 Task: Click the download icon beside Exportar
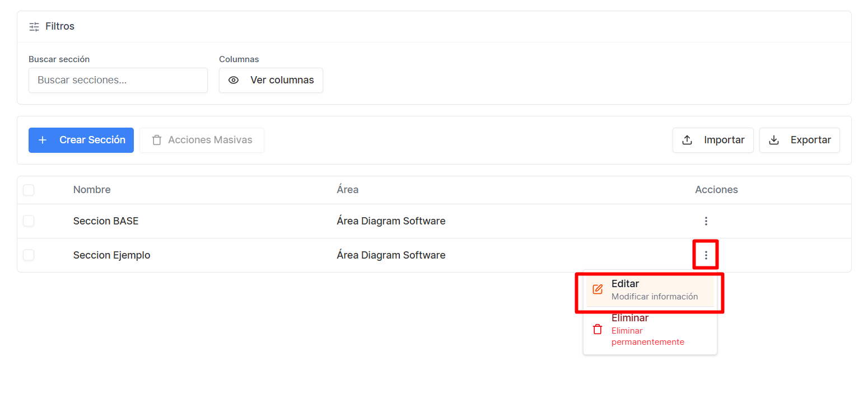click(x=774, y=140)
